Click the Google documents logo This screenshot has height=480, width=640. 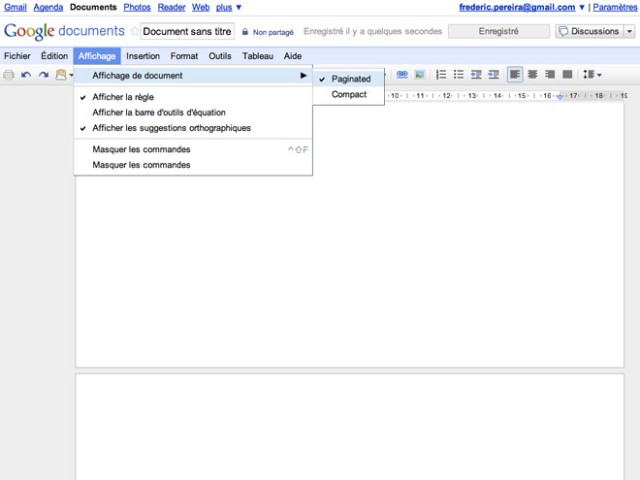(64, 31)
